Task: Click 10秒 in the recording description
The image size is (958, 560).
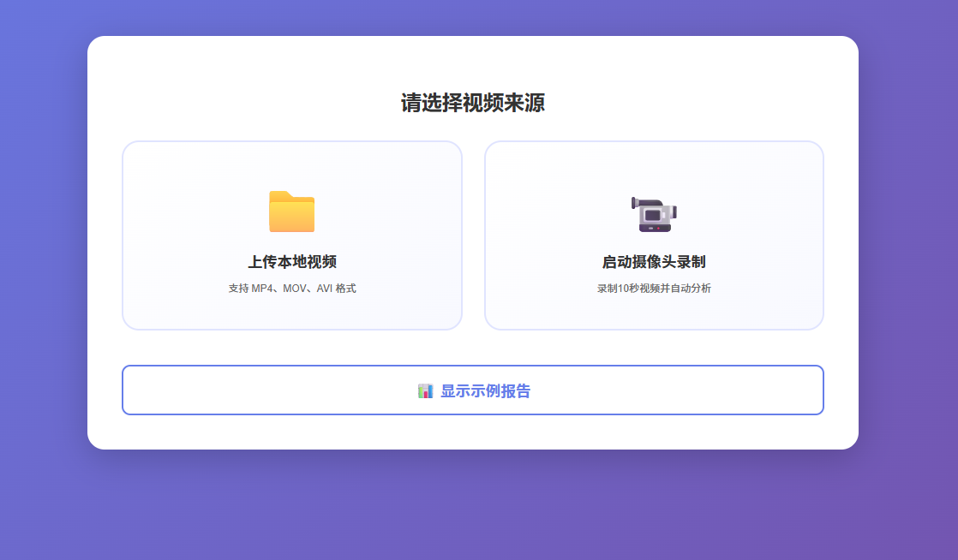Action: tap(628, 289)
